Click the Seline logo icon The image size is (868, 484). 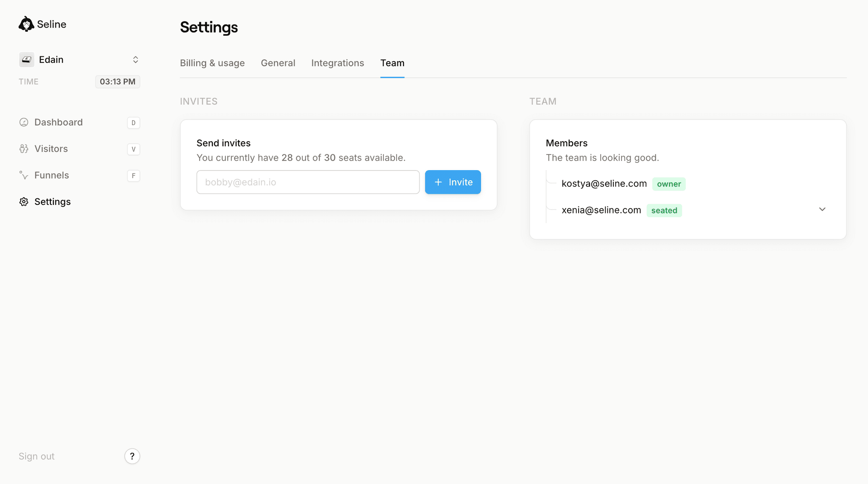pos(26,24)
